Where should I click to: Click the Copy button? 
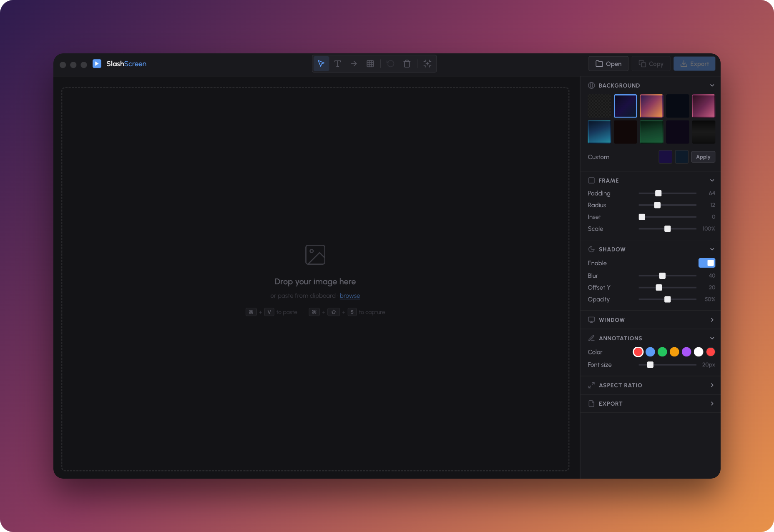point(651,63)
